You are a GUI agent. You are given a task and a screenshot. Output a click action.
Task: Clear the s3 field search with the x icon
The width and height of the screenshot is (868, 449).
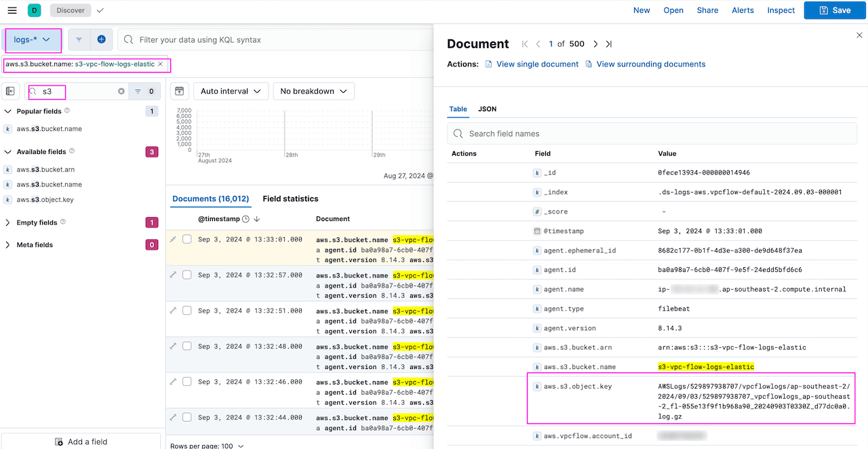click(x=121, y=91)
